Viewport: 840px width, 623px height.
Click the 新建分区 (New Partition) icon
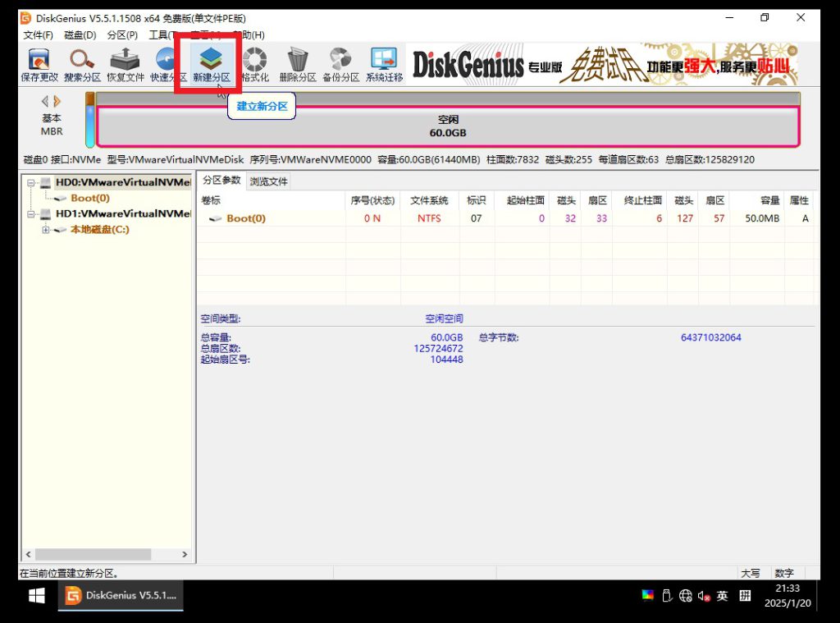(x=211, y=64)
